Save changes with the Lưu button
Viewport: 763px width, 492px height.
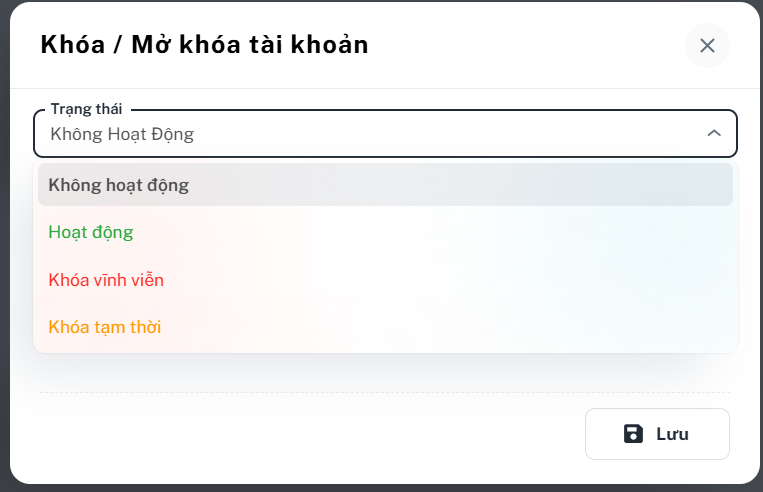657,434
